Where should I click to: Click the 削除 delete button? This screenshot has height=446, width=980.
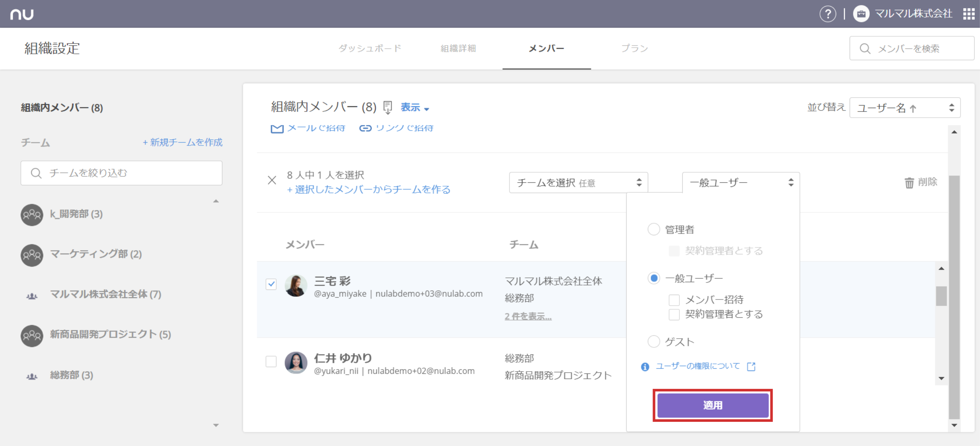pos(921,182)
